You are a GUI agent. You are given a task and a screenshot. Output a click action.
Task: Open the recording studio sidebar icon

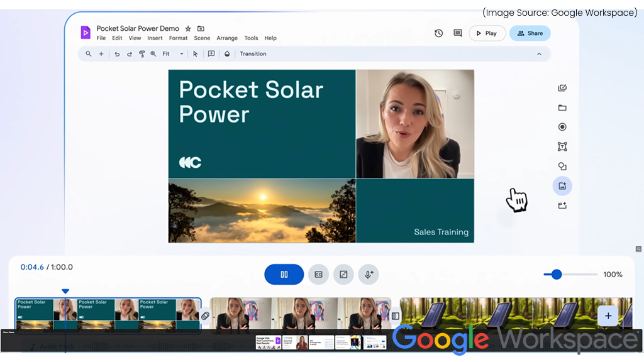click(x=562, y=127)
